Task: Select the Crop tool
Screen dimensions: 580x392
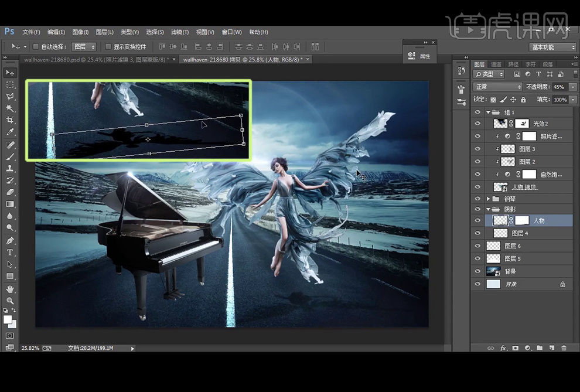Action: (10, 120)
